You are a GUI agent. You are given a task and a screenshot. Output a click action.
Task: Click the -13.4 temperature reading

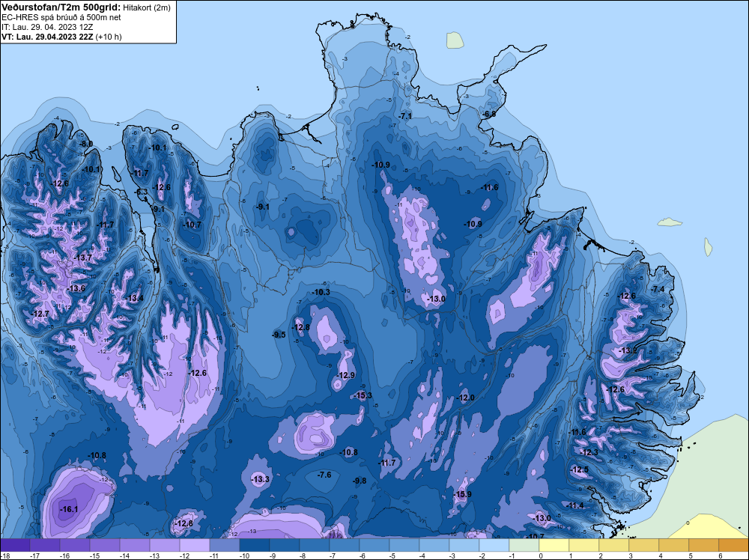click(x=134, y=299)
